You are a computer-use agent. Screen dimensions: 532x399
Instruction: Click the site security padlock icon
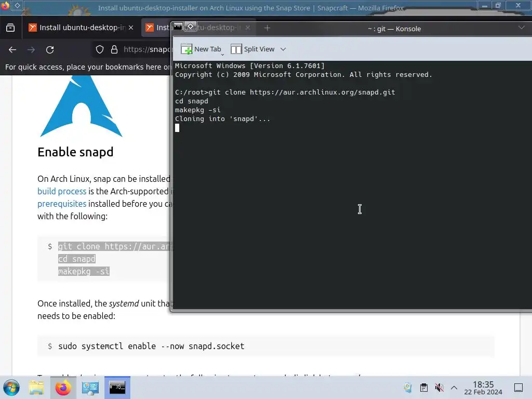tap(114, 49)
